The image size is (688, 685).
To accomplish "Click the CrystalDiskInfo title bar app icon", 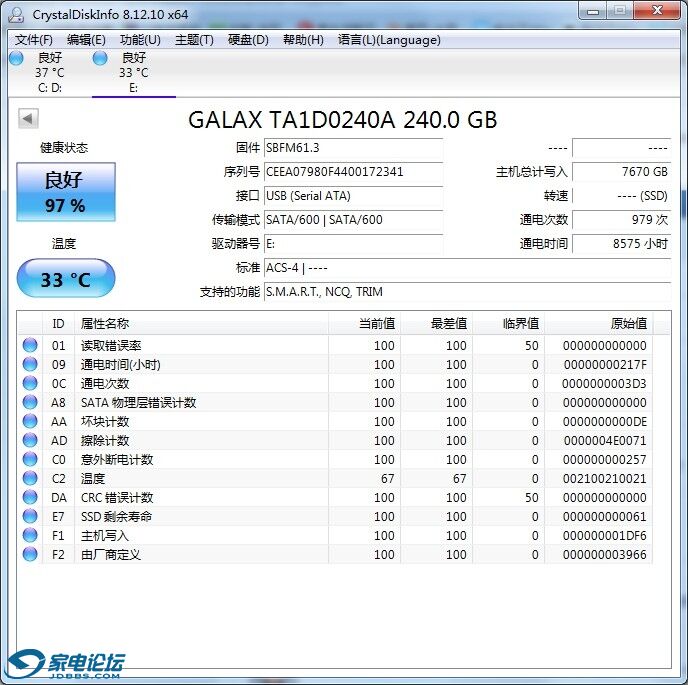I will tap(17, 14).
